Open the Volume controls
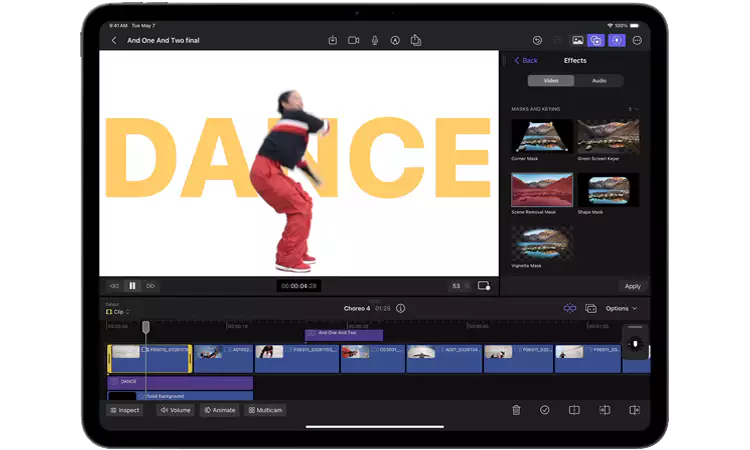The width and height of the screenshot is (750, 450). 175,410
